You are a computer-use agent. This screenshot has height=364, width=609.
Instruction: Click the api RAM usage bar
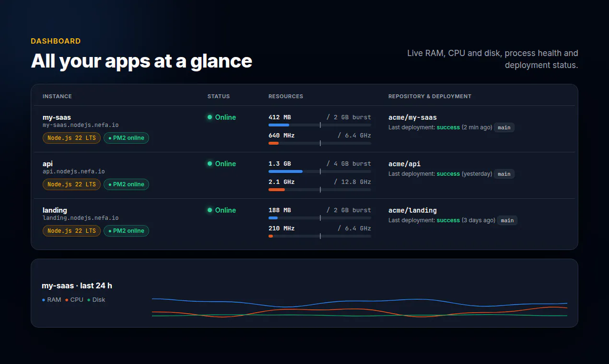(320, 171)
